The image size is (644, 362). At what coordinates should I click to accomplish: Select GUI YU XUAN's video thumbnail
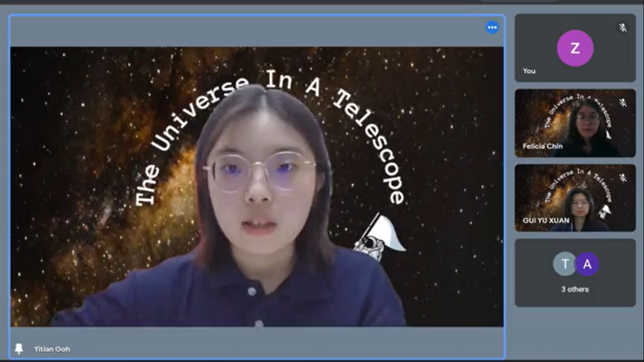click(x=575, y=198)
